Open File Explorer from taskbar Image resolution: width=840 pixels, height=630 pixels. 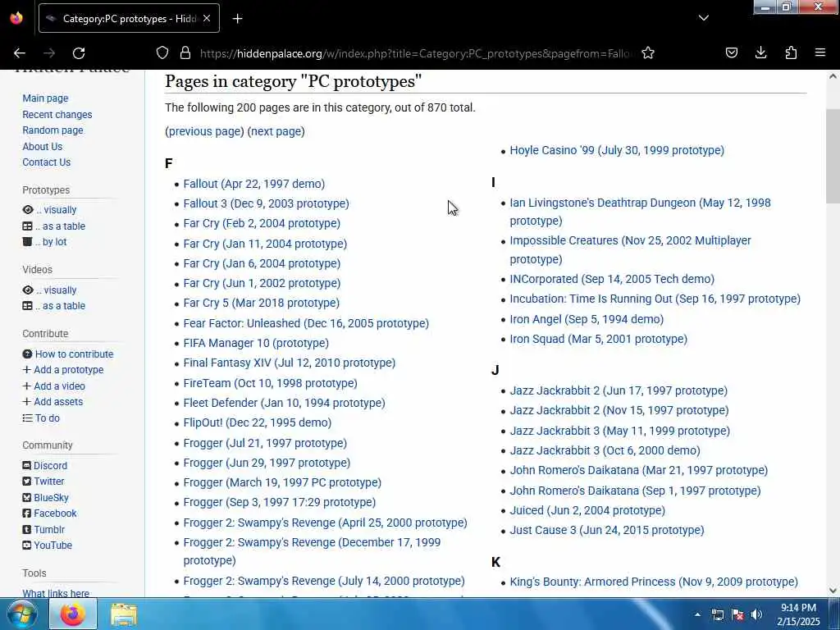pyautogui.click(x=124, y=614)
